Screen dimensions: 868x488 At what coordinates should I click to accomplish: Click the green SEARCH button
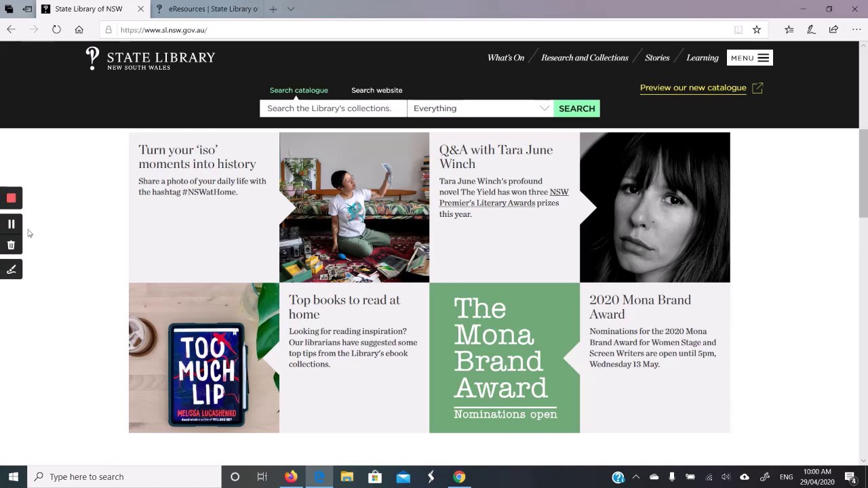coord(577,108)
